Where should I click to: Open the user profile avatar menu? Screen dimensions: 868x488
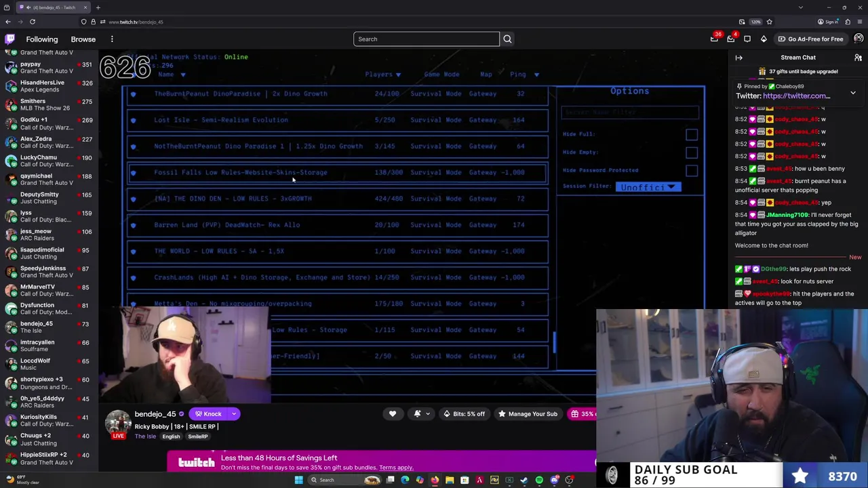pos(859,39)
